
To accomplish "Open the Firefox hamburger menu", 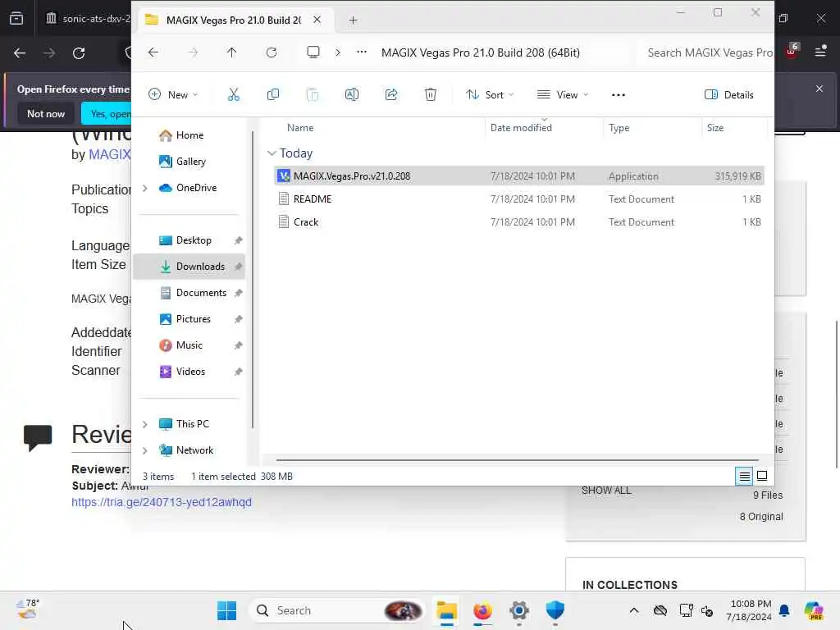I will 819,52.
